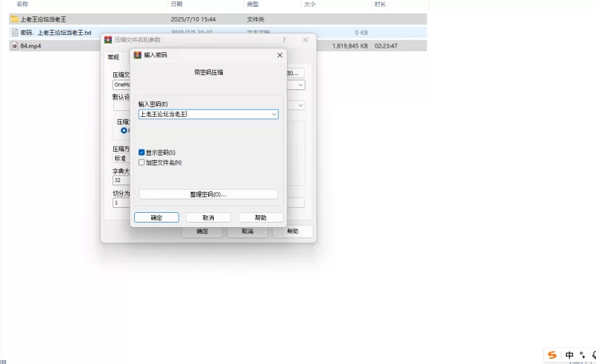
Task: Switch to the 常规 tab
Action: pos(112,57)
